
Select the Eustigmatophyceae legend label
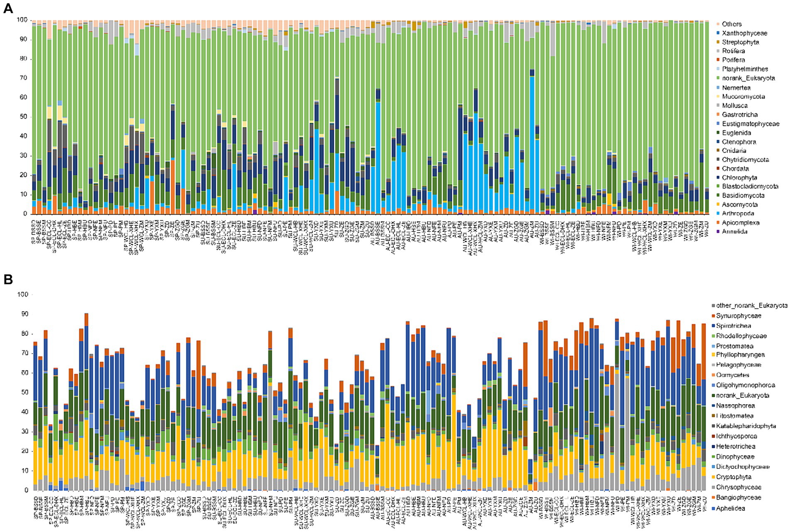coord(751,124)
